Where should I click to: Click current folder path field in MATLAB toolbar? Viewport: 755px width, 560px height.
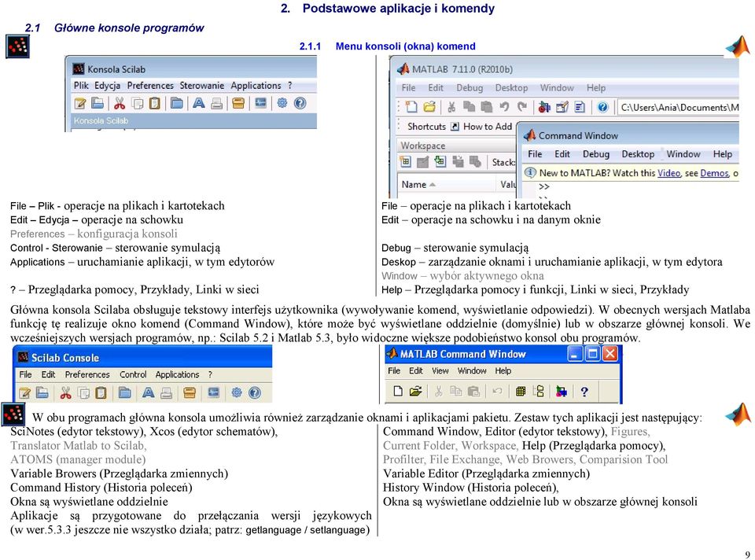pyautogui.click(x=679, y=108)
